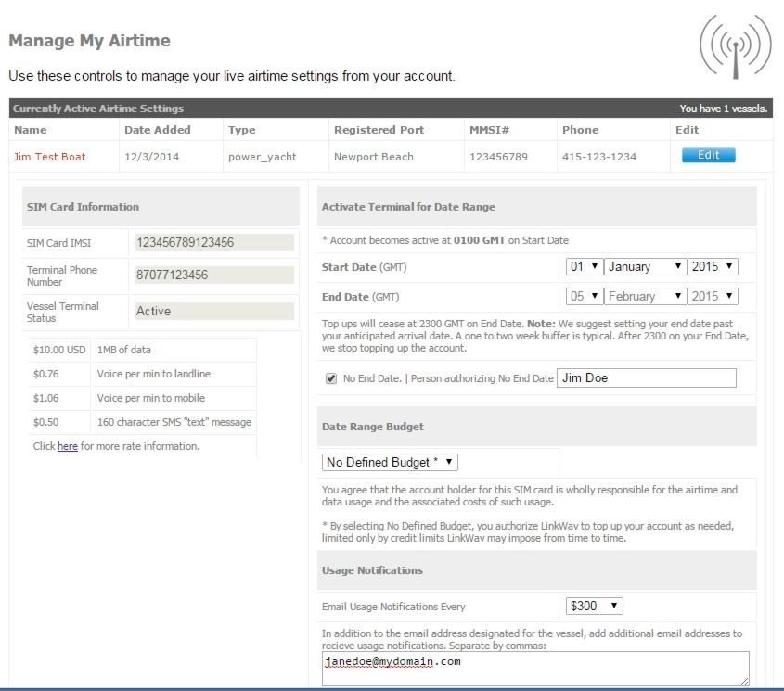
Task: Open the Start Date year dropdown
Action: pyautogui.click(x=713, y=266)
